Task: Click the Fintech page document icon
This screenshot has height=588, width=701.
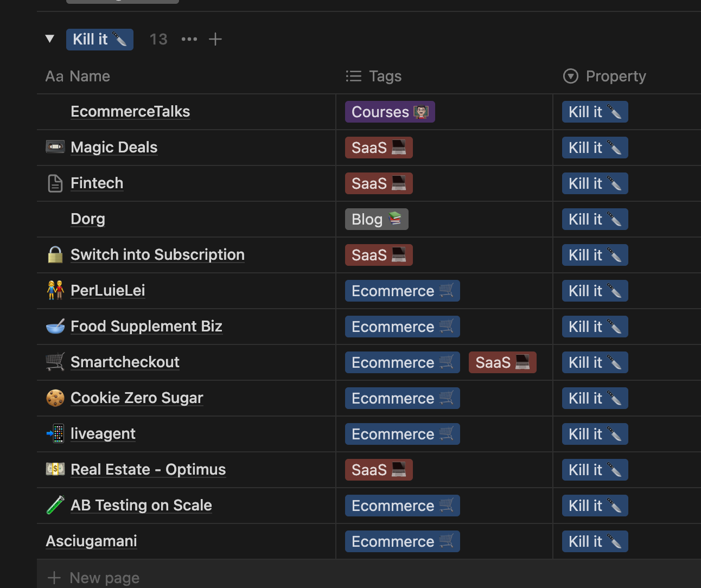Action: click(55, 183)
